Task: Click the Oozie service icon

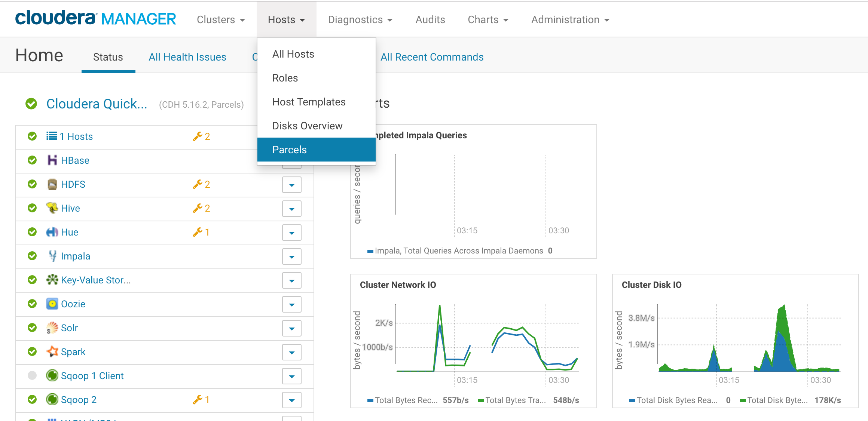Action: 52,304
